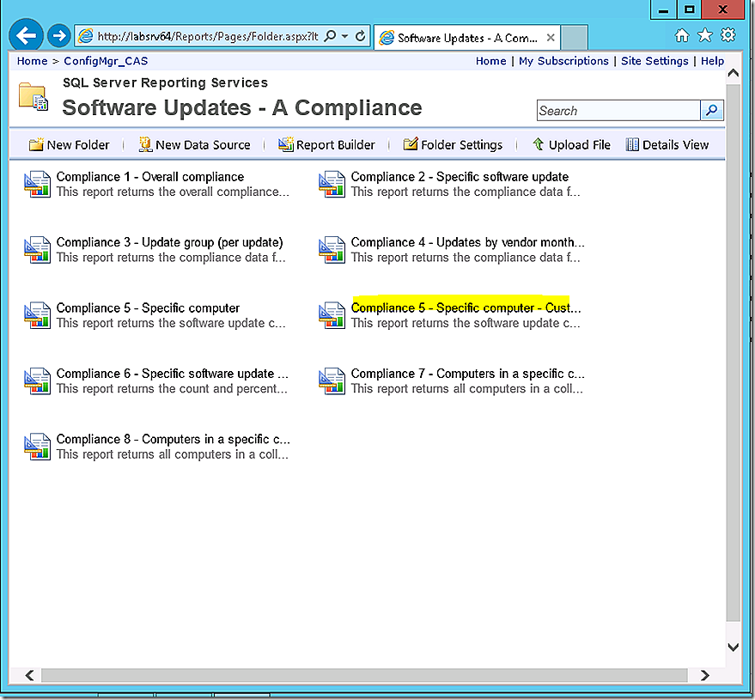Click horizontal scrollbar left arrow
Viewport: 755px width, 700px height.
(x=29, y=675)
